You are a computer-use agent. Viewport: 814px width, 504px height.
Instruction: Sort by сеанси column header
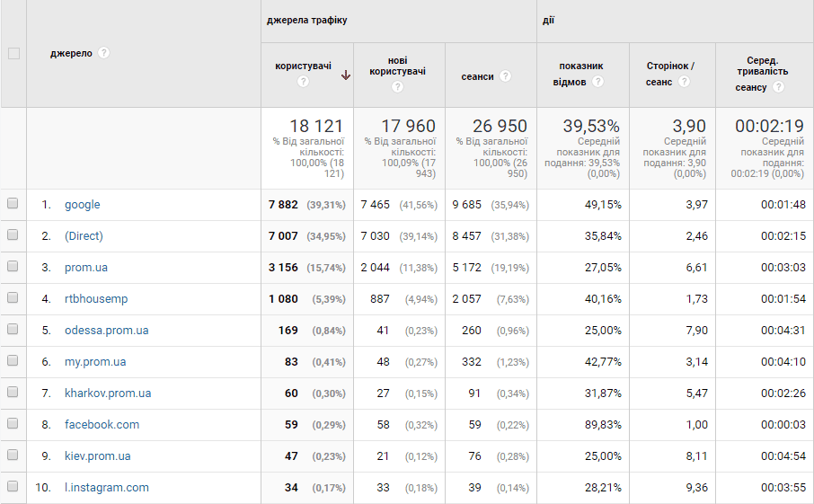(x=478, y=76)
